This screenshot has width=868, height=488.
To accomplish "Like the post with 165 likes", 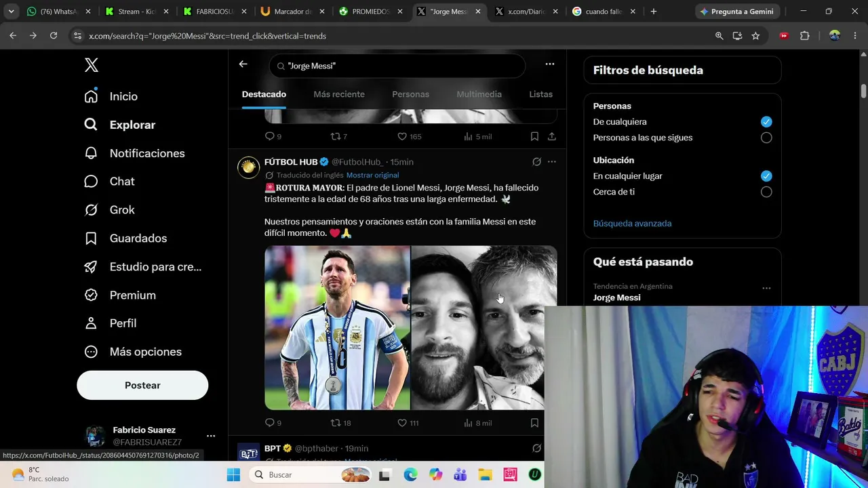I will (x=410, y=137).
